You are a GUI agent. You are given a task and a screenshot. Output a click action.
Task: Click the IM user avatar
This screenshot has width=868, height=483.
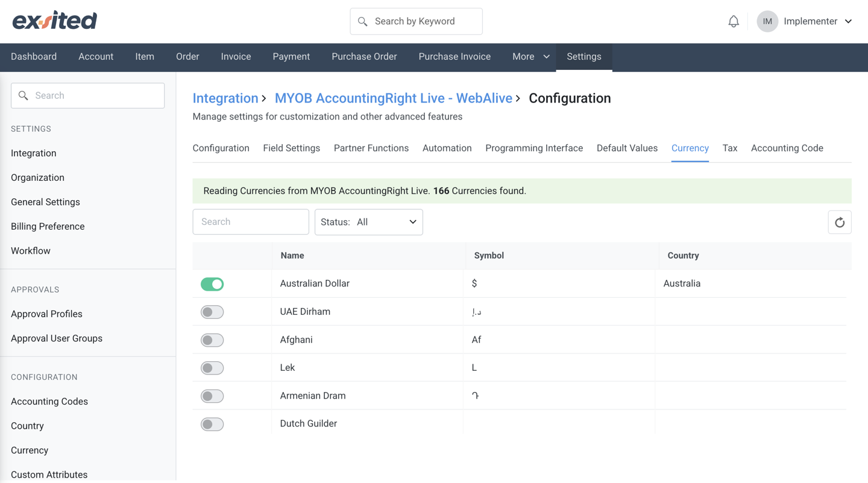tap(767, 21)
